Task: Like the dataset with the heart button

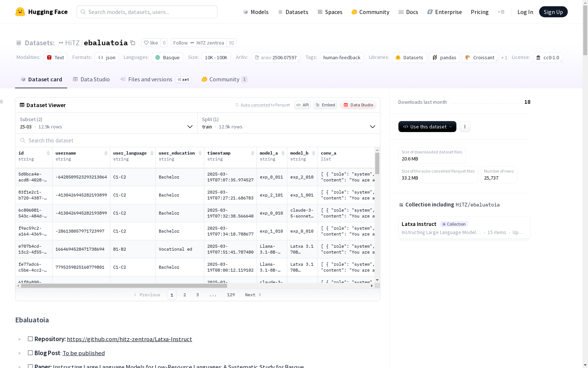Action: 151,43
